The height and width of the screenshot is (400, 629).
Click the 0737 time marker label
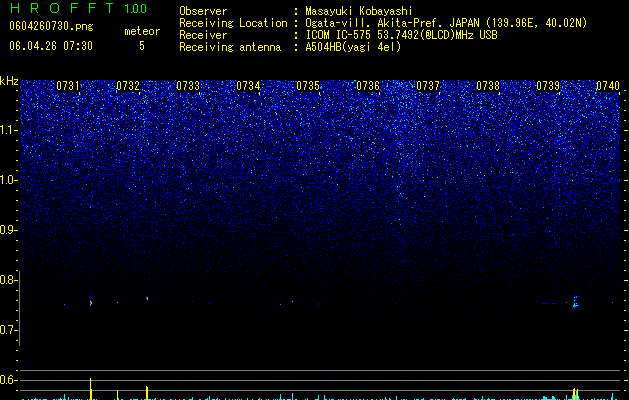(428, 86)
